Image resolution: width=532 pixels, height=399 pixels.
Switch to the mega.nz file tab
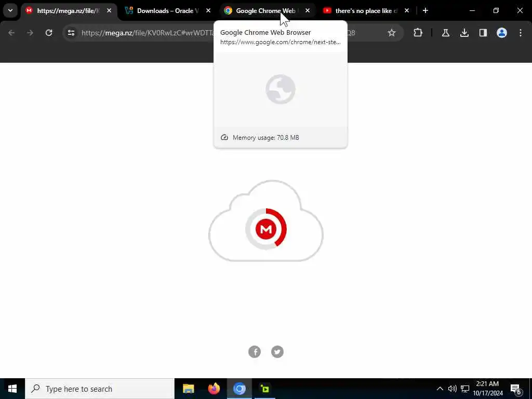(69, 11)
